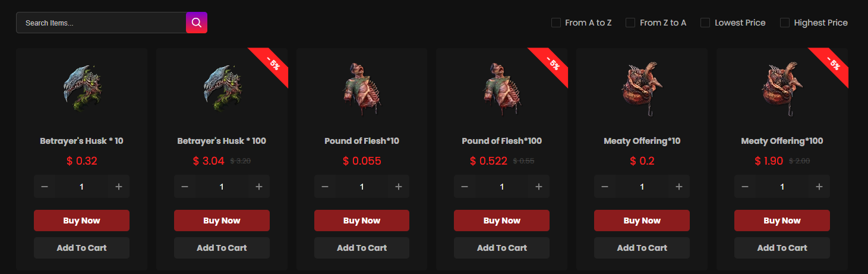The height and width of the screenshot is (274, 868).
Task: Decrease quantity for Meaty Offering*100
Action: coord(745,187)
